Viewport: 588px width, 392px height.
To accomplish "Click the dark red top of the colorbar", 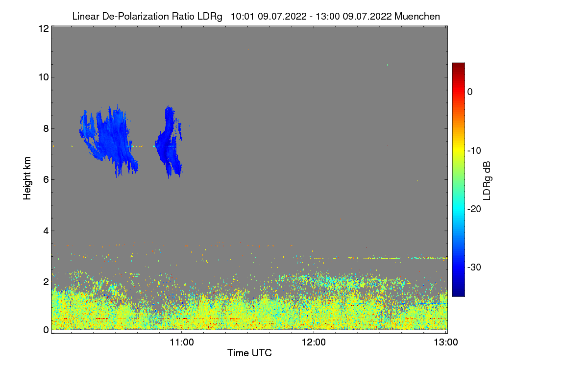I will click(x=458, y=66).
